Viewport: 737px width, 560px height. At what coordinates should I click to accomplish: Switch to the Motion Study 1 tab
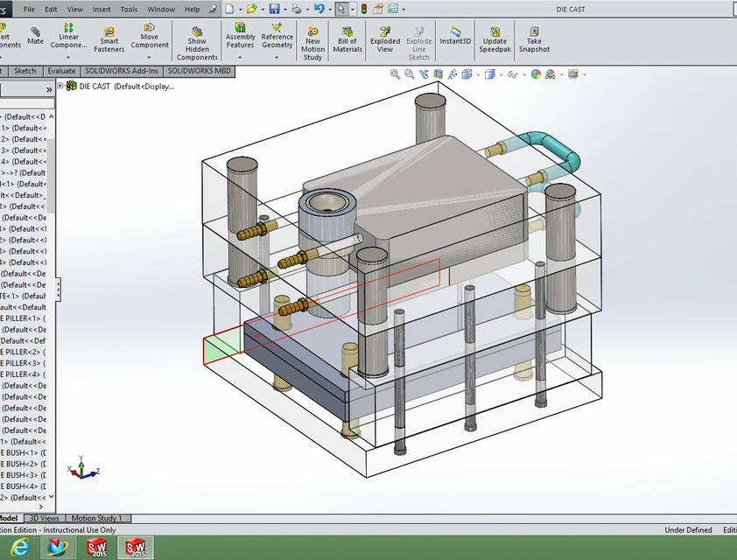point(96,518)
